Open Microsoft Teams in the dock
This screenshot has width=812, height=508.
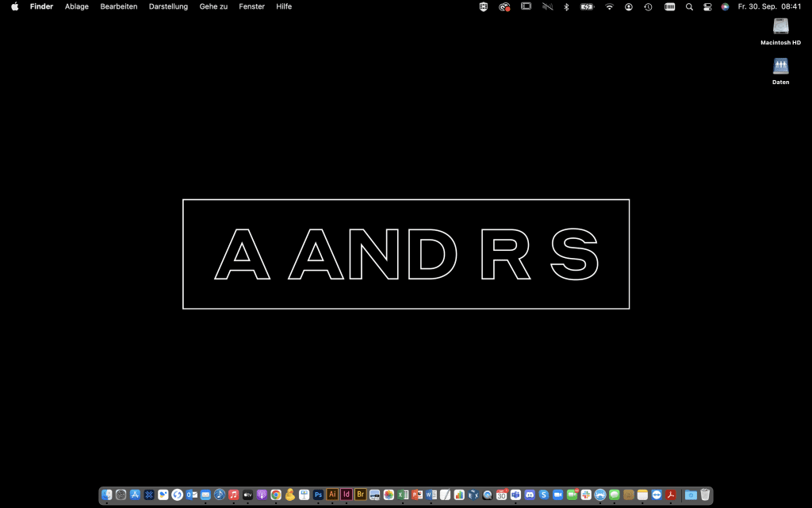tap(515, 495)
